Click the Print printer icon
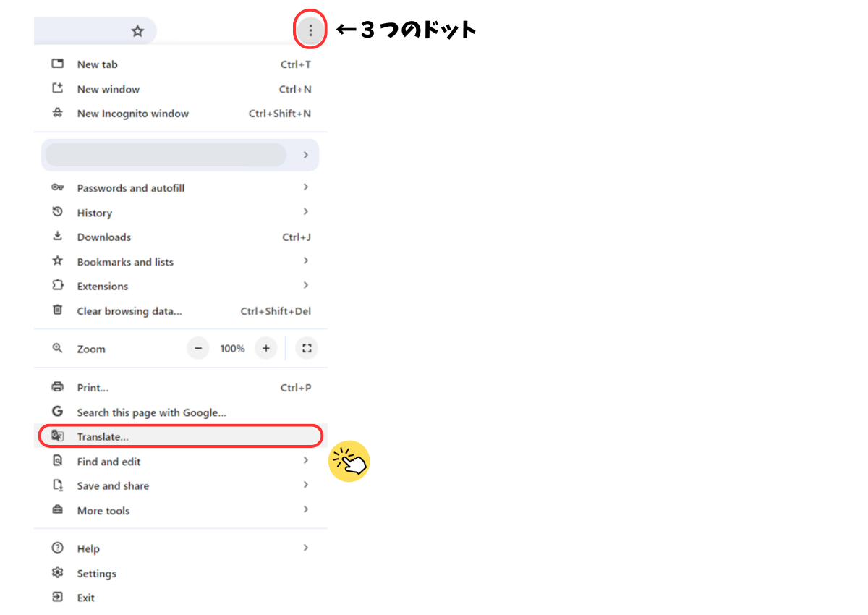This screenshot has height=615, width=868. pos(58,387)
